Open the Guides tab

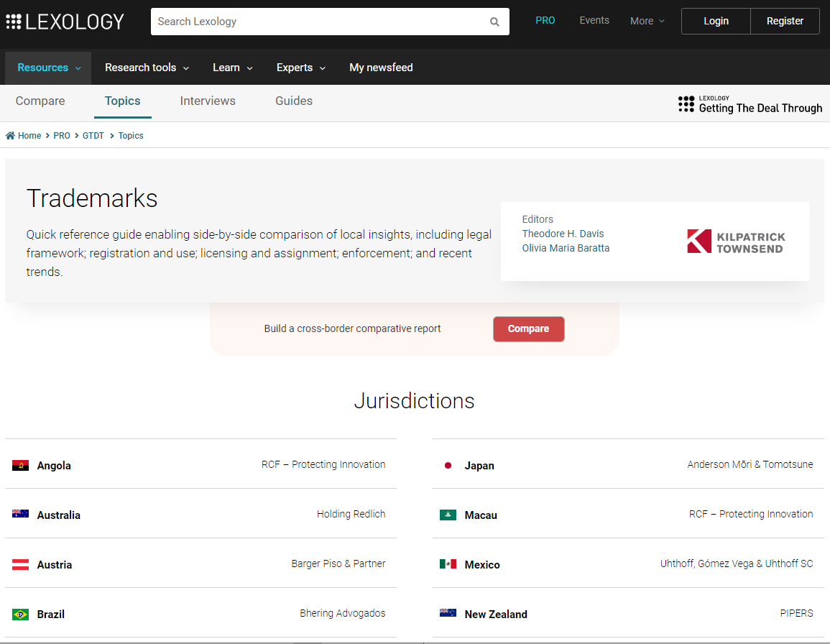[x=294, y=101]
